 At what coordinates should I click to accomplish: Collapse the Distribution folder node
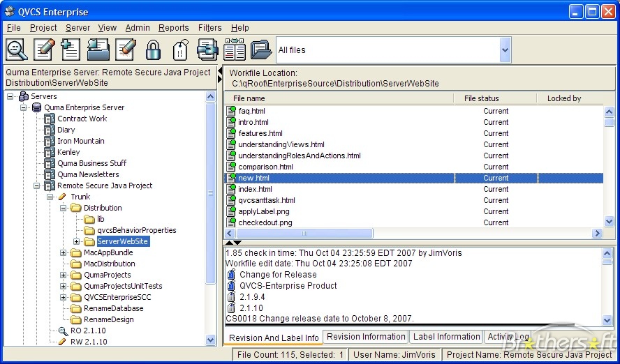(x=64, y=208)
